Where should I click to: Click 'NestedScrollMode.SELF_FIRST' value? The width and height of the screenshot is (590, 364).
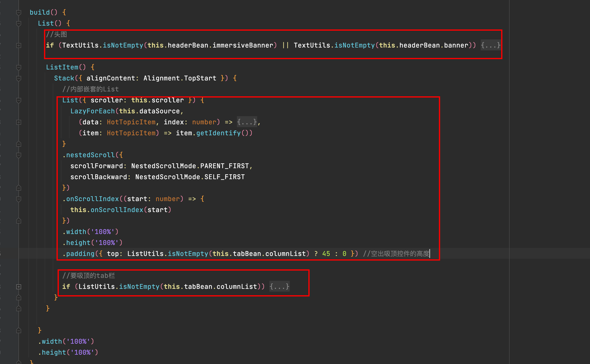pyautogui.click(x=190, y=177)
